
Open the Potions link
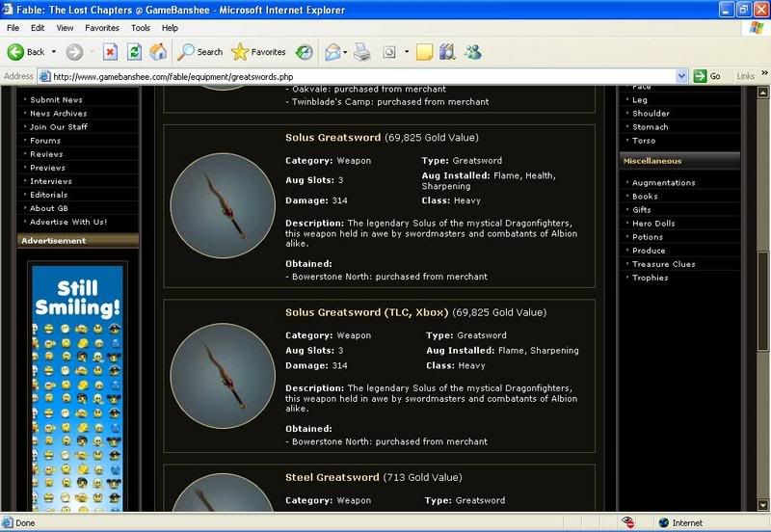[x=648, y=237]
